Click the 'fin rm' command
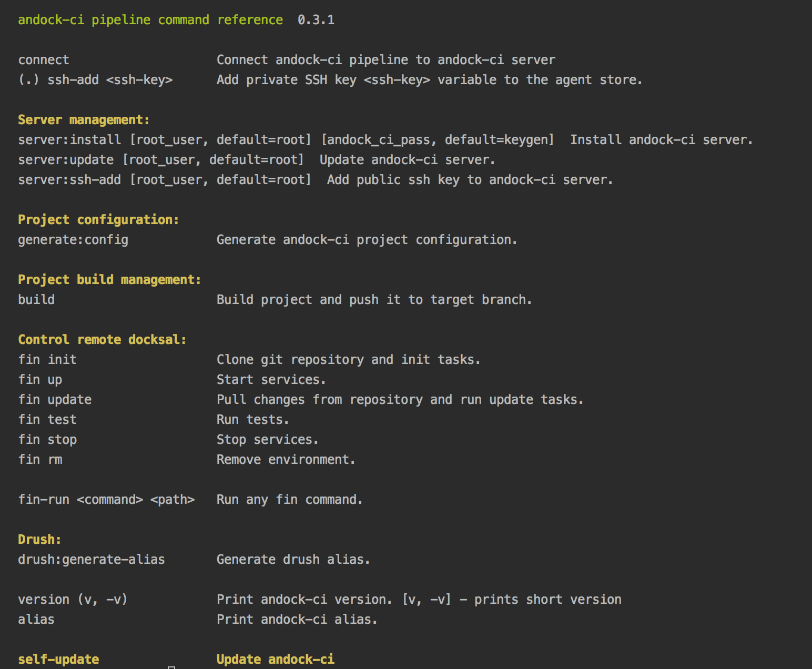This screenshot has width=812, height=669. pyautogui.click(x=40, y=460)
